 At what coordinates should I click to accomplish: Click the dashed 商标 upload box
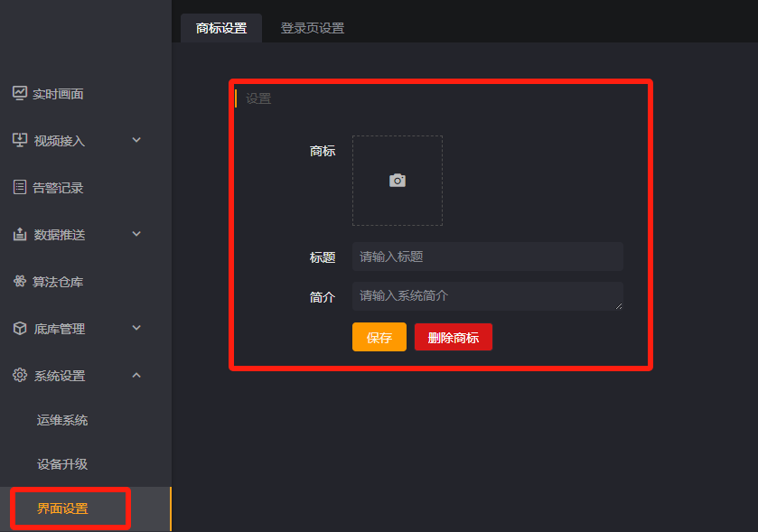click(x=398, y=181)
